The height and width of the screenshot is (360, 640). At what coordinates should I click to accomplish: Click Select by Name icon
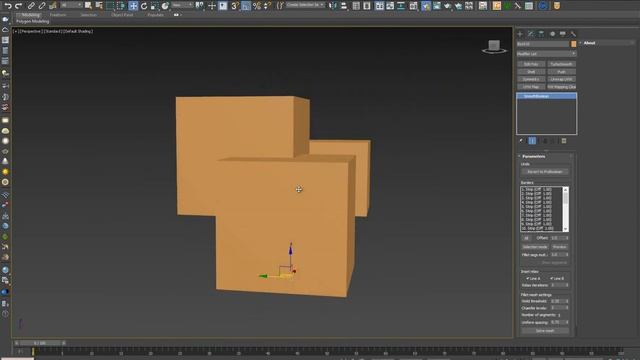pyautogui.click(x=99, y=6)
